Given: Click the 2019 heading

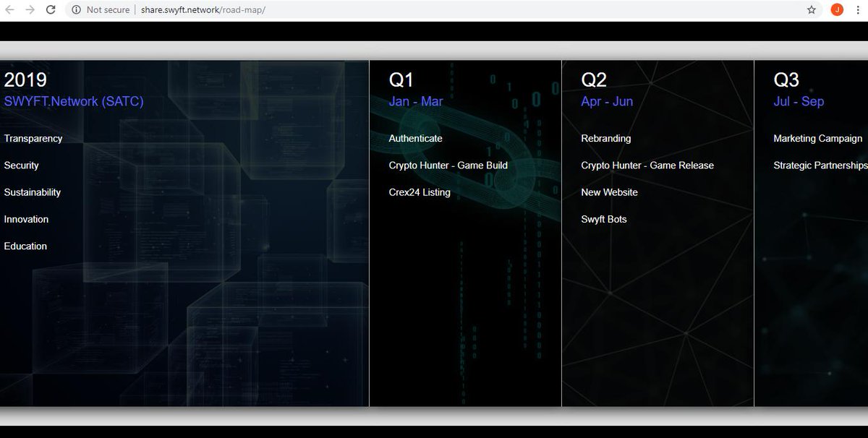Looking at the screenshot, I should pyautogui.click(x=25, y=80).
